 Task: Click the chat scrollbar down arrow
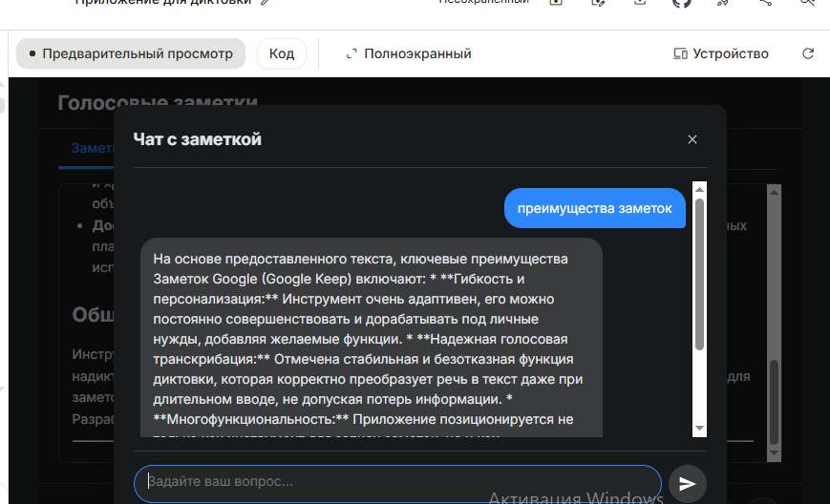pyautogui.click(x=699, y=429)
